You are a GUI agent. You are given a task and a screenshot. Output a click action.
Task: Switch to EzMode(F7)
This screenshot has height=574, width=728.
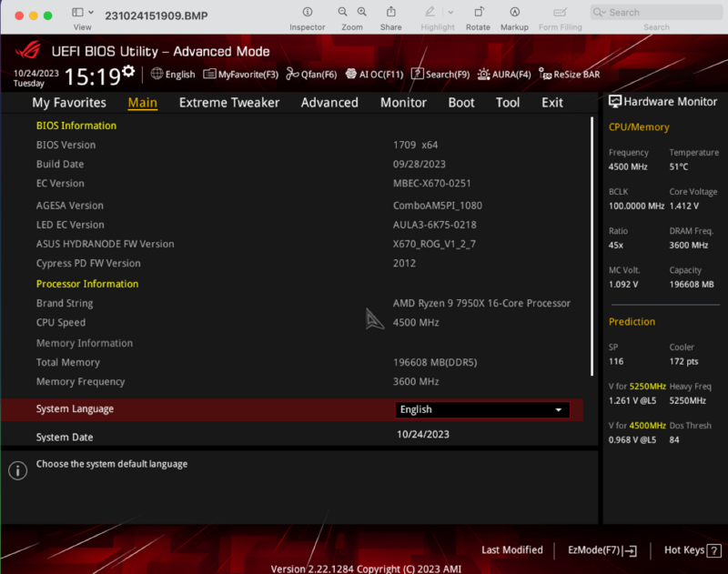coord(602,550)
